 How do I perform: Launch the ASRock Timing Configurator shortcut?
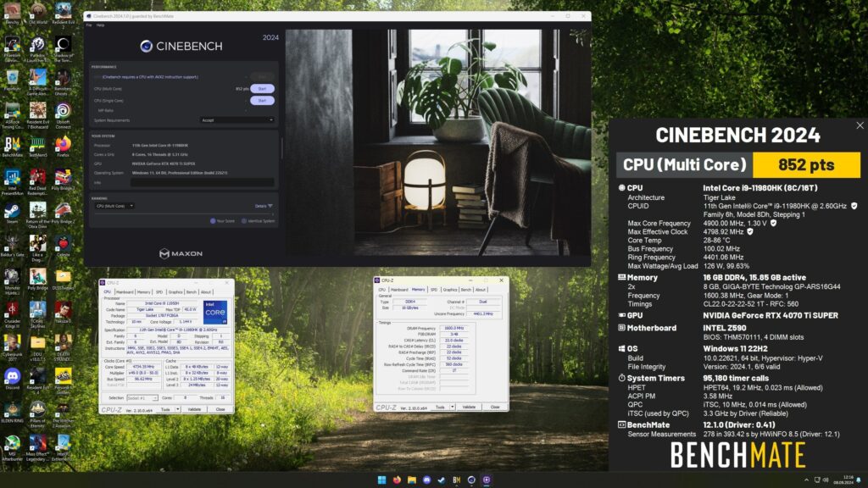click(12, 115)
